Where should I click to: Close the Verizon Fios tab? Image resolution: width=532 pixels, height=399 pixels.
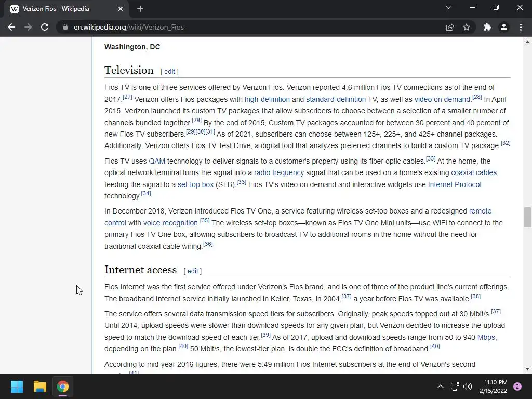click(121, 9)
